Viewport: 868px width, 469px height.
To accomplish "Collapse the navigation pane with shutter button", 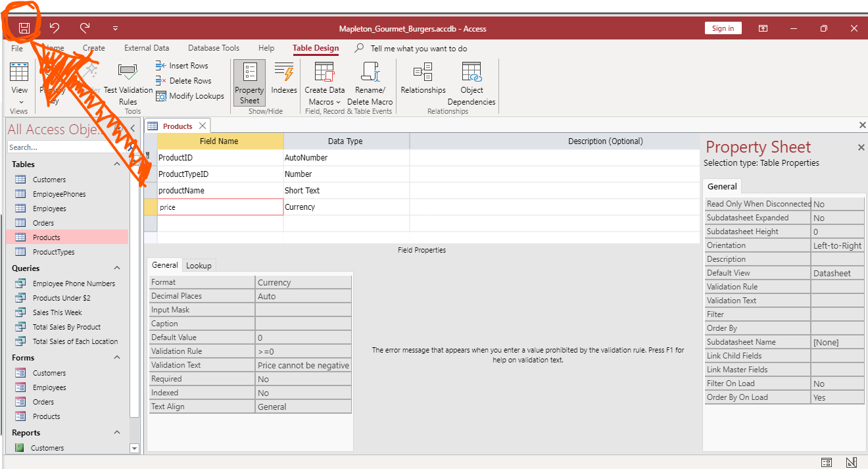I will (133, 128).
